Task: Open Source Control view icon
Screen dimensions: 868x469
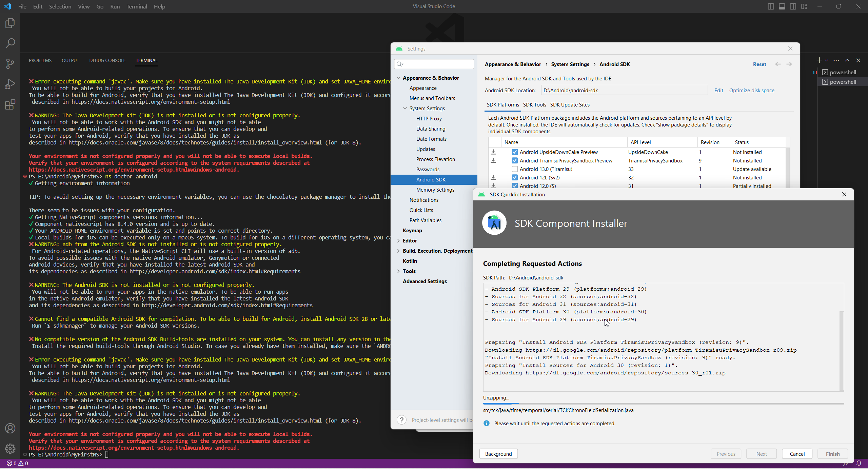Action: 10,63
